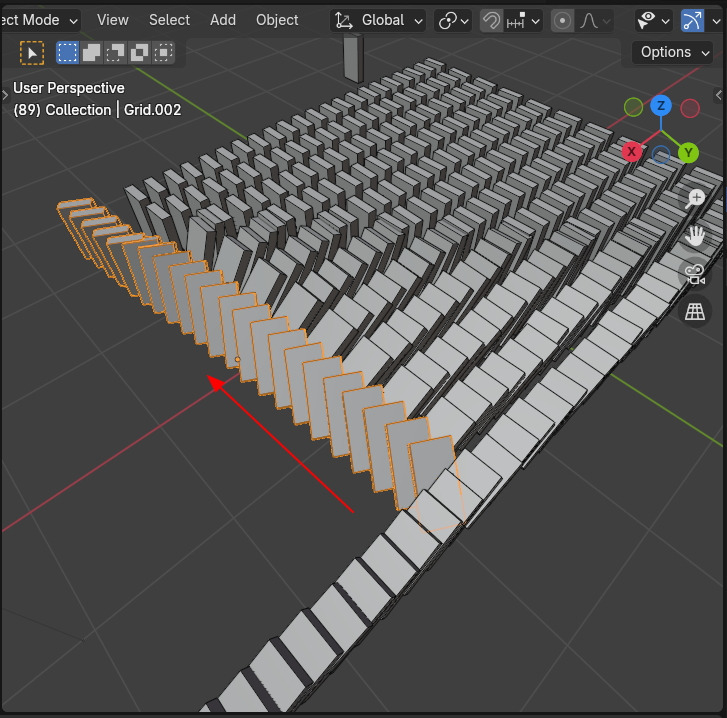727x718 pixels.
Task: Switch perspective/orthographic with grid icon
Action: click(695, 311)
